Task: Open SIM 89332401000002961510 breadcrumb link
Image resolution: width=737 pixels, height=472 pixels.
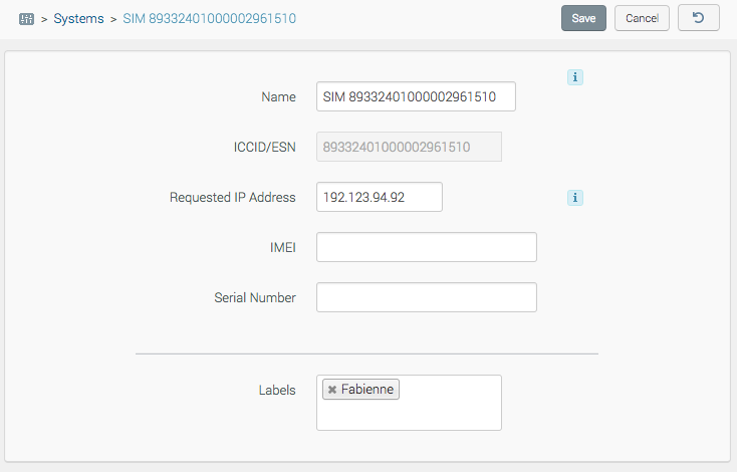Action: (x=209, y=19)
